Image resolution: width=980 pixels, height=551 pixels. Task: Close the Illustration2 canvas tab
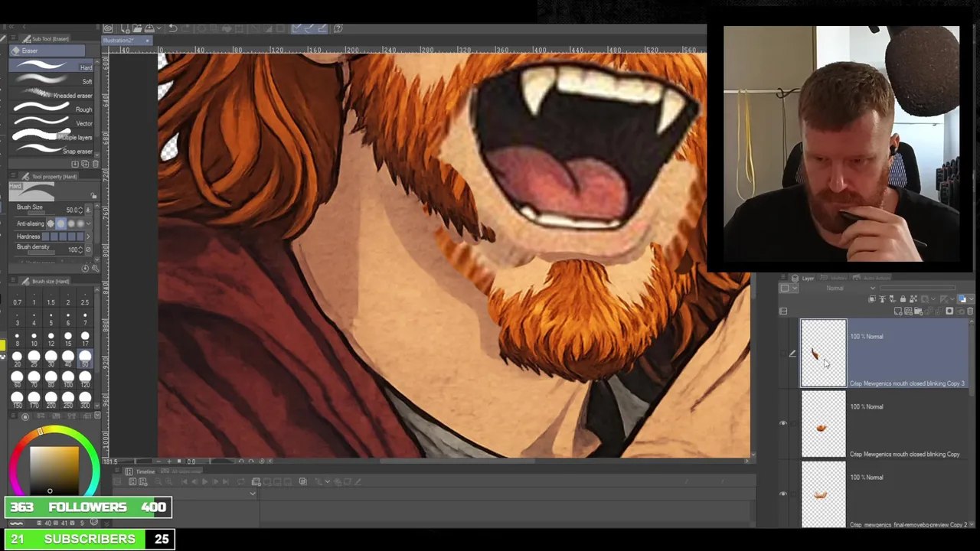tap(147, 40)
